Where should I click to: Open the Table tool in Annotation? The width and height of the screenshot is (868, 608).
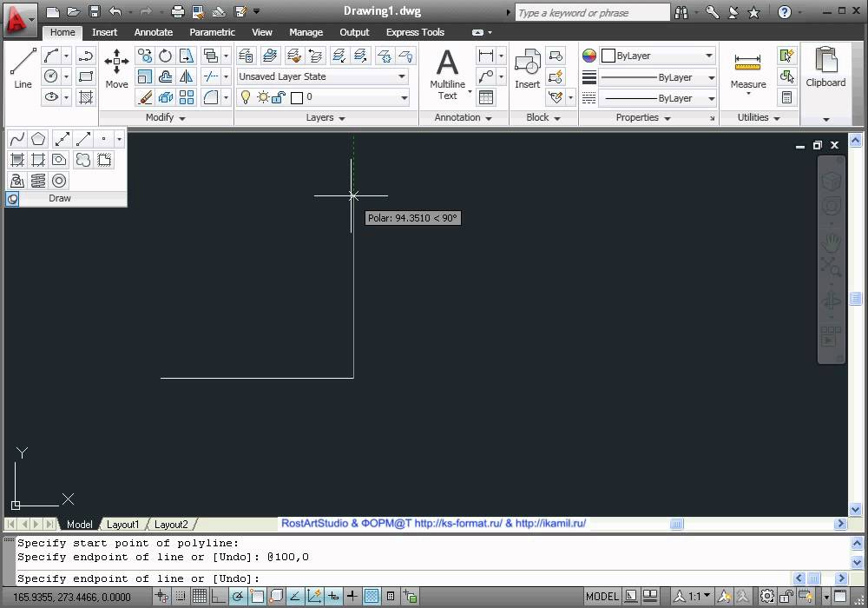(485, 97)
